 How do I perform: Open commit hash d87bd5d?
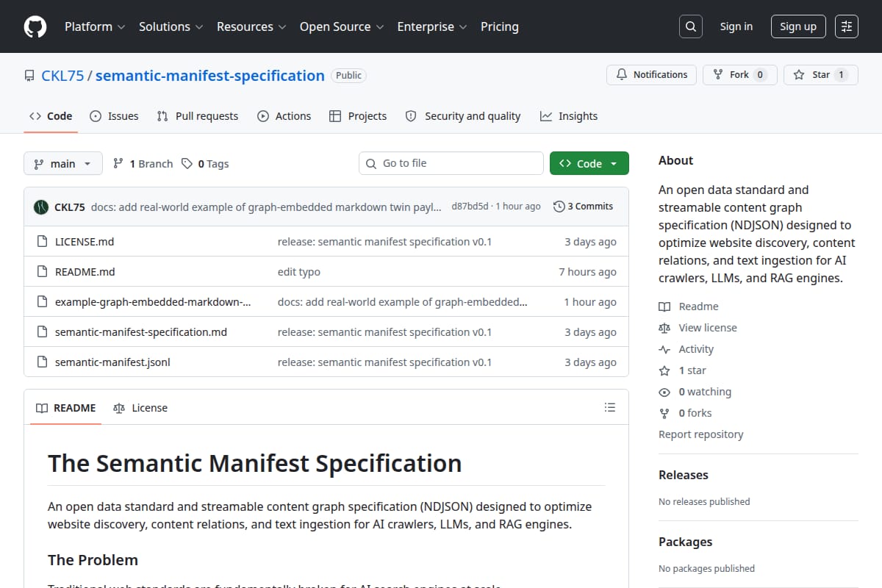[x=470, y=207]
